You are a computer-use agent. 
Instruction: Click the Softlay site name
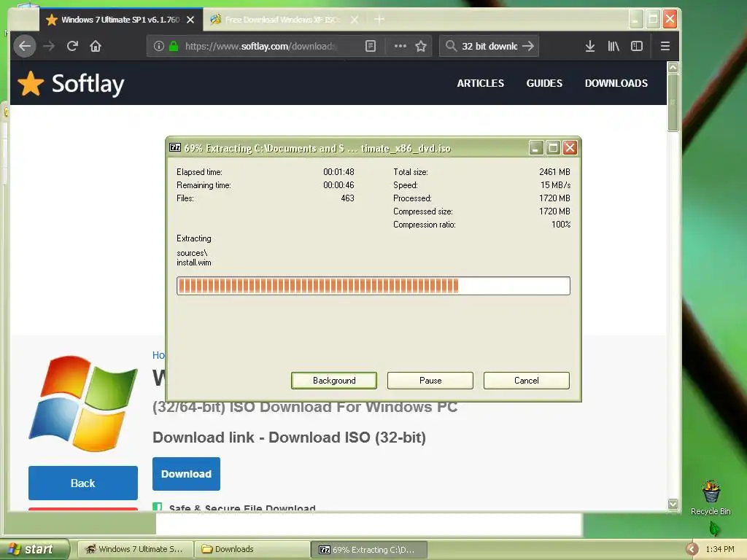(88, 85)
